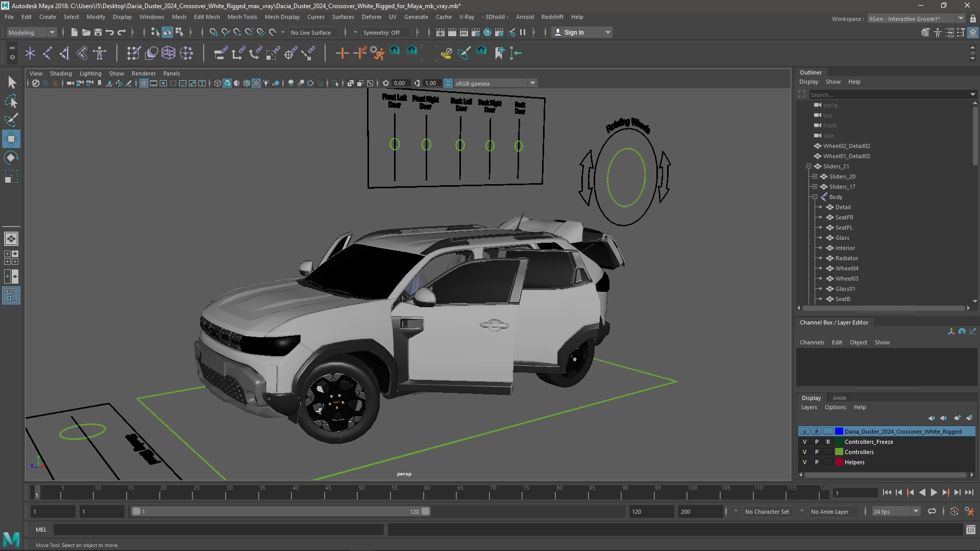Screen dimensions: 980x551
Task: Open the Mesh Tools menu
Action: pos(242,17)
